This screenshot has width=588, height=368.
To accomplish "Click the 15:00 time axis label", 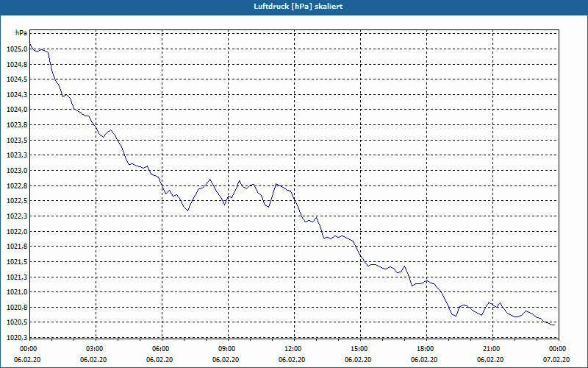I will [x=360, y=348].
